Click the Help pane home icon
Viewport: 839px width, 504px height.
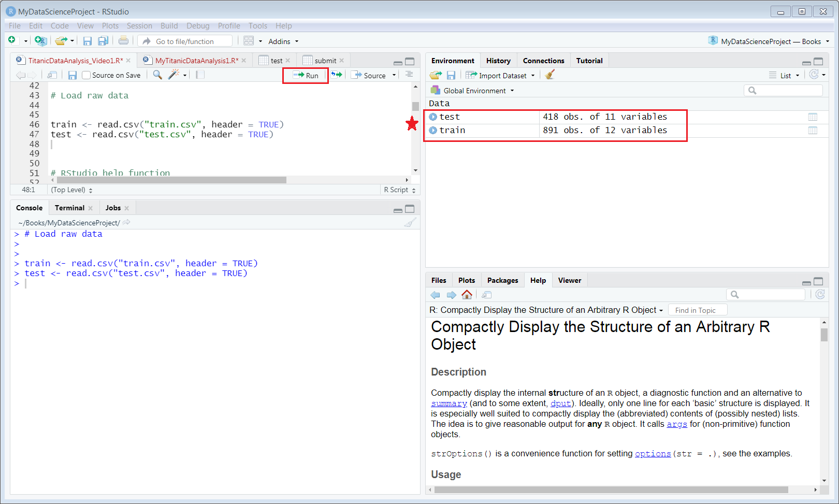(x=467, y=295)
